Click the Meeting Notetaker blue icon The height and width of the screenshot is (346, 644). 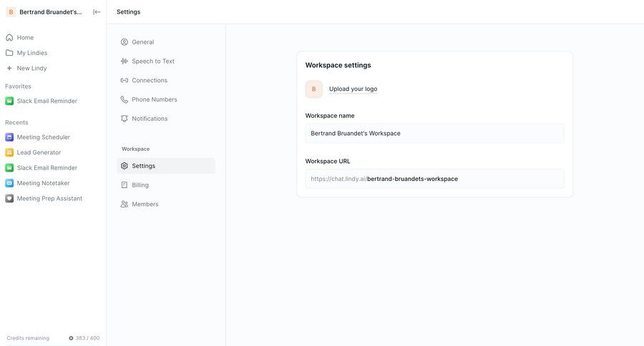(x=9, y=183)
